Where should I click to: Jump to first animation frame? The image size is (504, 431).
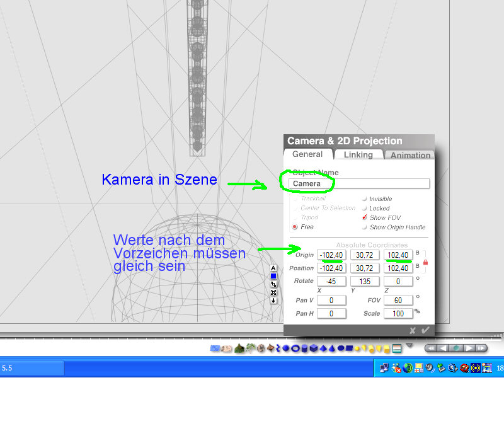pos(432,348)
